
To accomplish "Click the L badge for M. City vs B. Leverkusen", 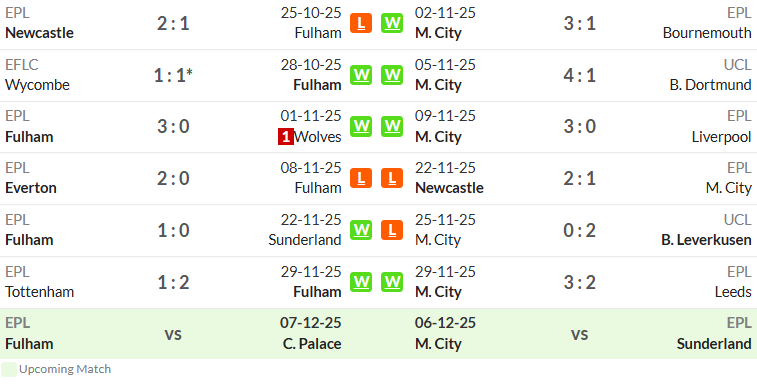I will point(392,230).
